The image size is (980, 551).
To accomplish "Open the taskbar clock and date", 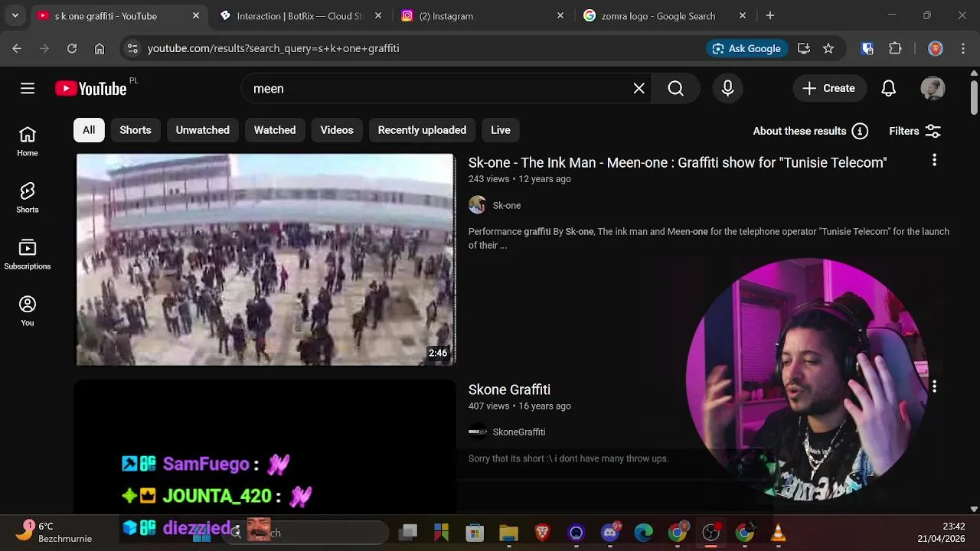I will tap(941, 532).
